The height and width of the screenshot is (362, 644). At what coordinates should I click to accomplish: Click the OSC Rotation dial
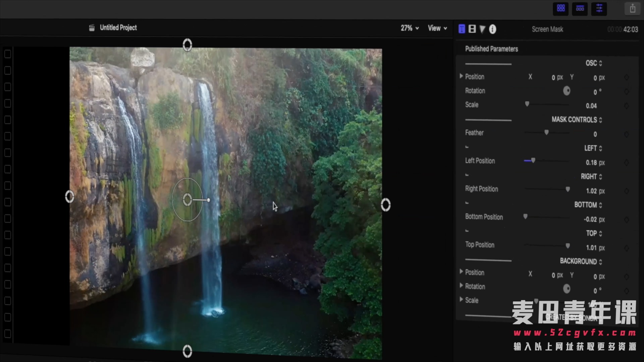pos(567,91)
